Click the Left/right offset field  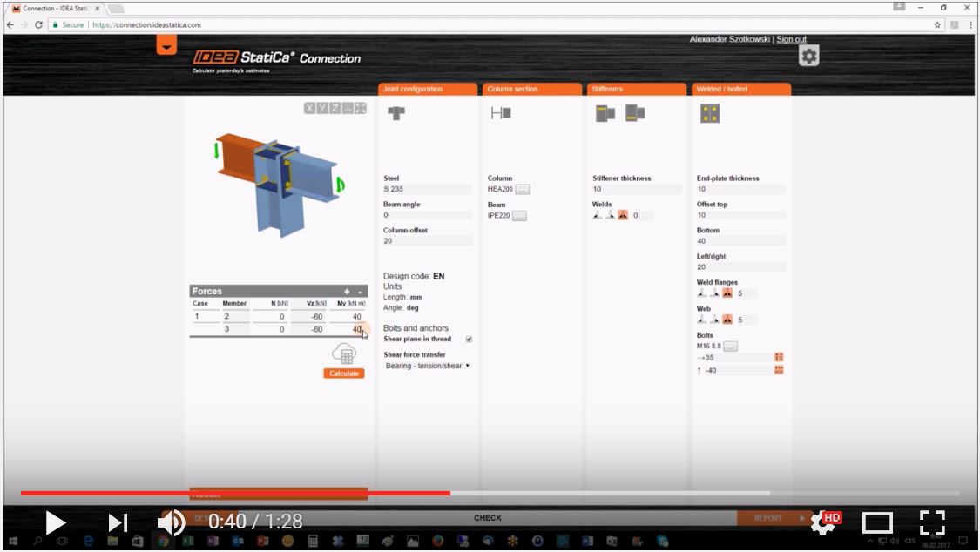click(741, 267)
